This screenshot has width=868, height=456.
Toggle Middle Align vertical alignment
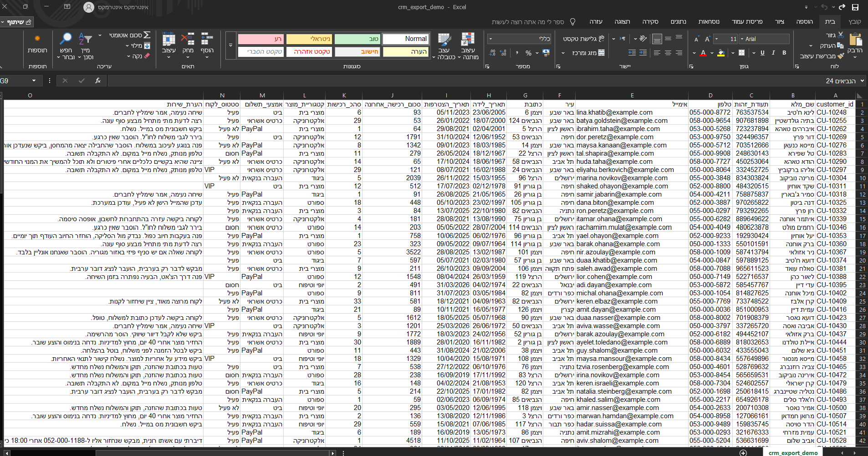(668, 39)
